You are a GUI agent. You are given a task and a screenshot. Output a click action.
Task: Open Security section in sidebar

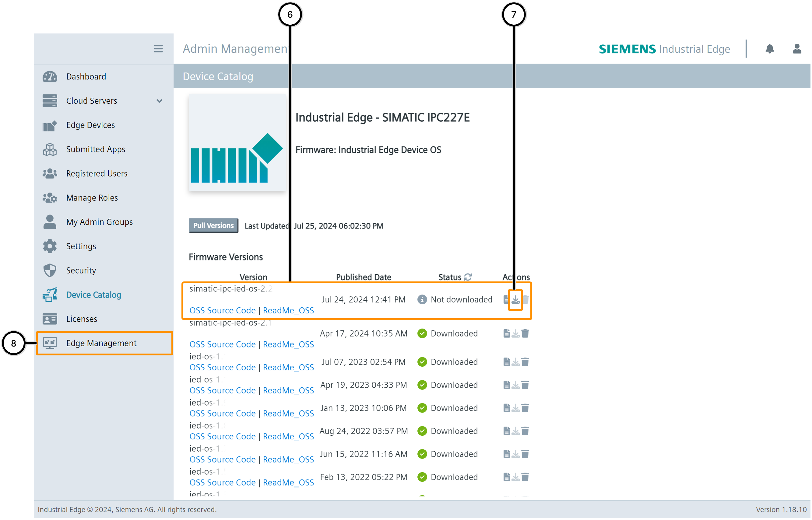coord(81,271)
